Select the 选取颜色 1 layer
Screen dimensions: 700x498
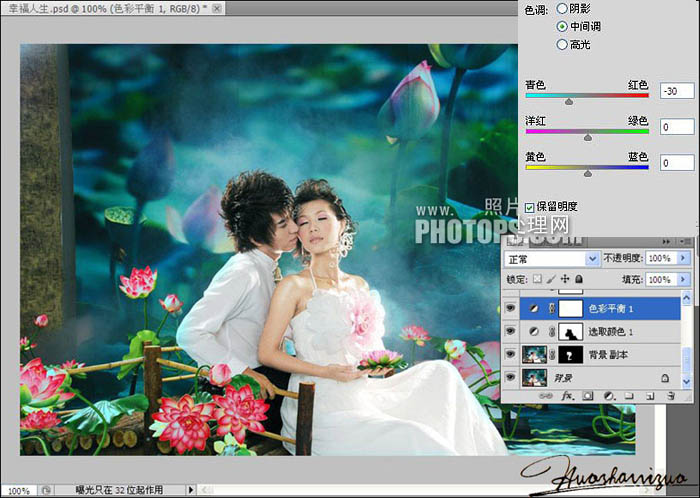[612, 332]
